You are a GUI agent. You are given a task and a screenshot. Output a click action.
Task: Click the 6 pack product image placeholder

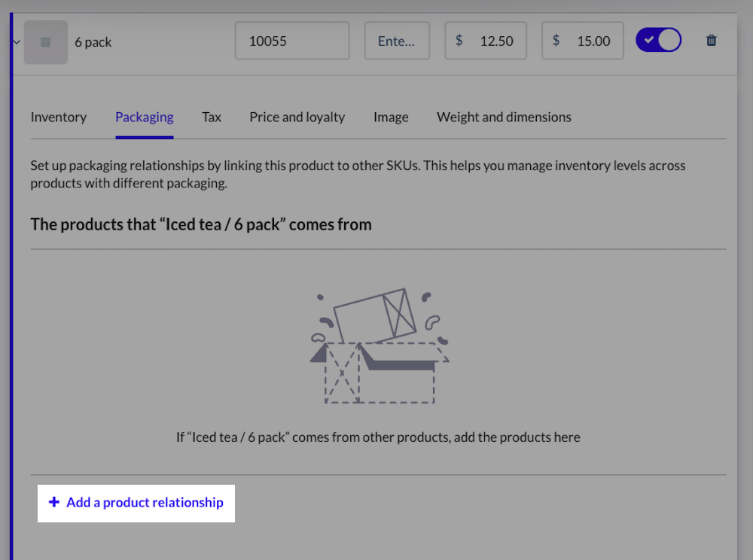tap(45, 41)
